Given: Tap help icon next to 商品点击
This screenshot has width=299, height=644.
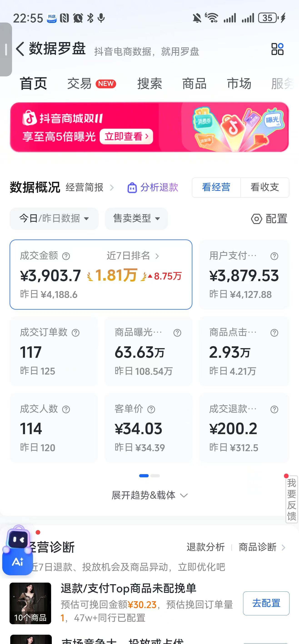Looking at the screenshot, I should 274,333.
